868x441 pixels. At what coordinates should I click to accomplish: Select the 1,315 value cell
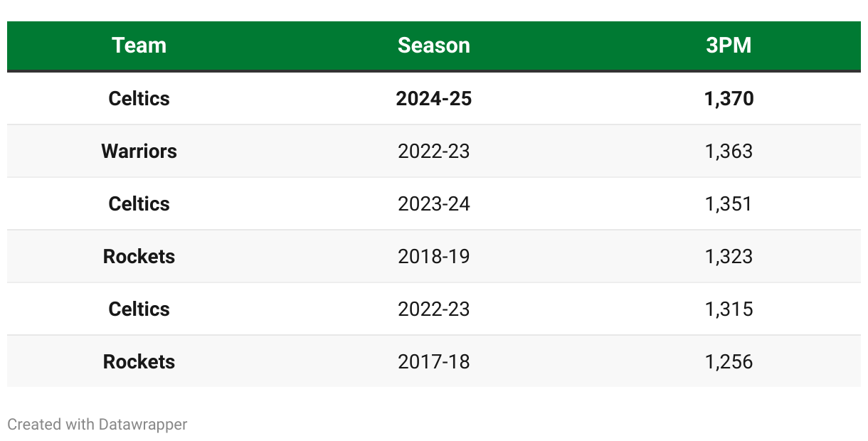coord(729,309)
